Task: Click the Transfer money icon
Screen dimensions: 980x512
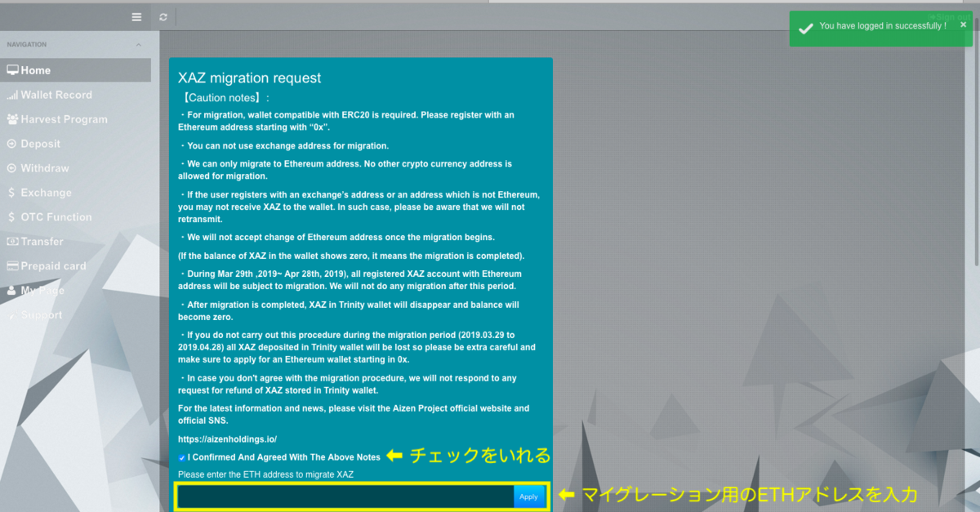Action: point(12,242)
